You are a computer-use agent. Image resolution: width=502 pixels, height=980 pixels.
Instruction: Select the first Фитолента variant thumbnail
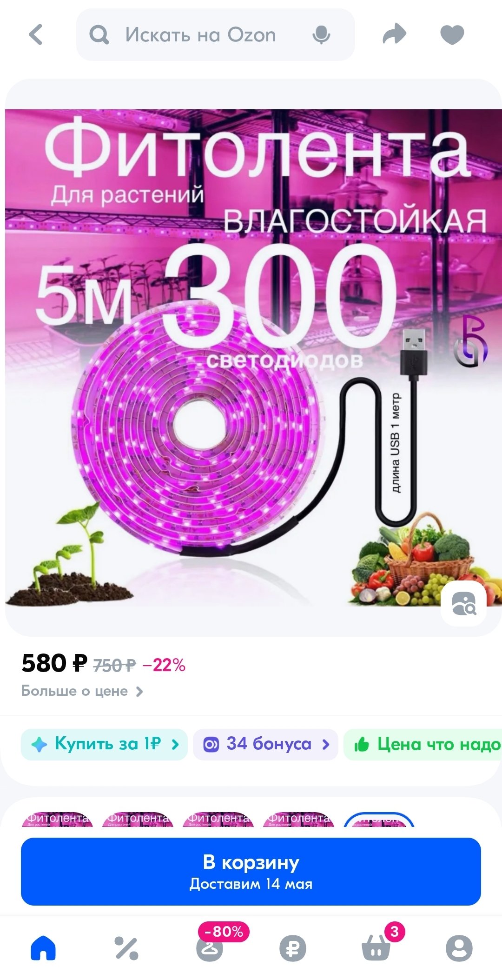click(57, 820)
